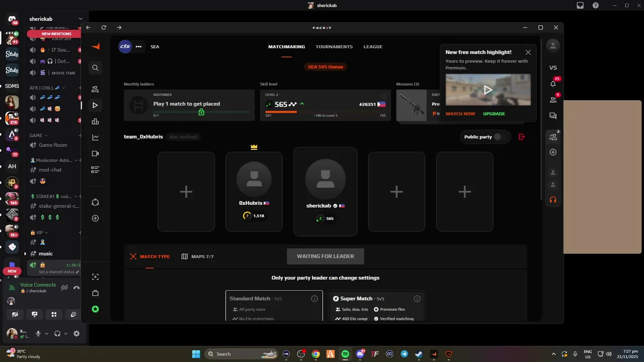Open notifications bell with 25 badge
644x362 pixels.
click(x=553, y=84)
